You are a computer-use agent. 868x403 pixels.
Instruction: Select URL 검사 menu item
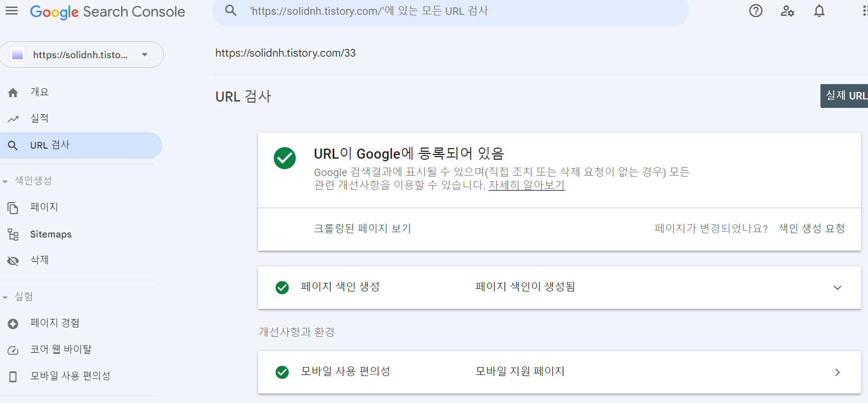click(x=81, y=145)
